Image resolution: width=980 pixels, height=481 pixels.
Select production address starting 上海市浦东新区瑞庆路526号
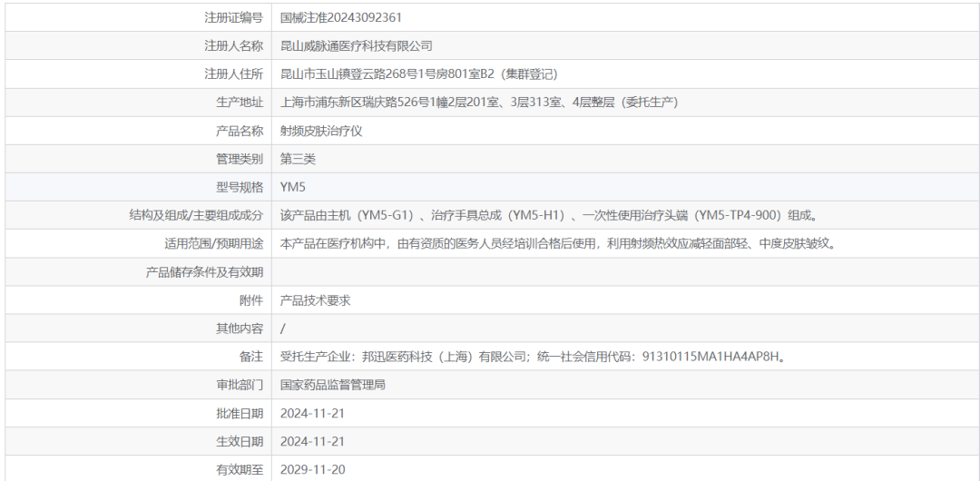pyautogui.click(x=479, y=103)
